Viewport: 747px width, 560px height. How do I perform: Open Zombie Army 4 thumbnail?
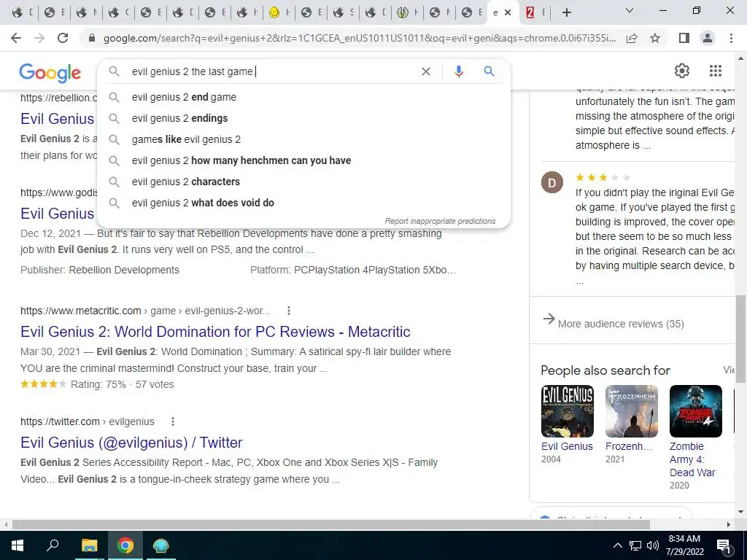695,411
